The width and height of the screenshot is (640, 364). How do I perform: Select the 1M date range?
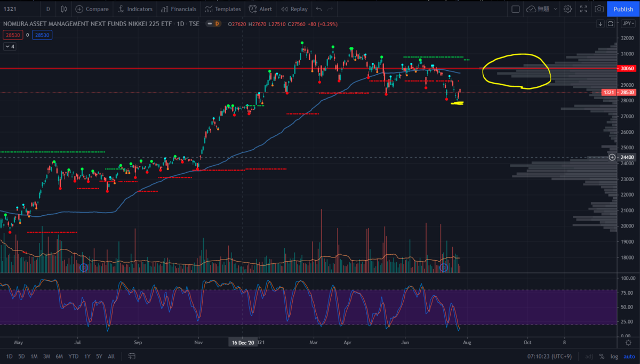coord(34,356)
